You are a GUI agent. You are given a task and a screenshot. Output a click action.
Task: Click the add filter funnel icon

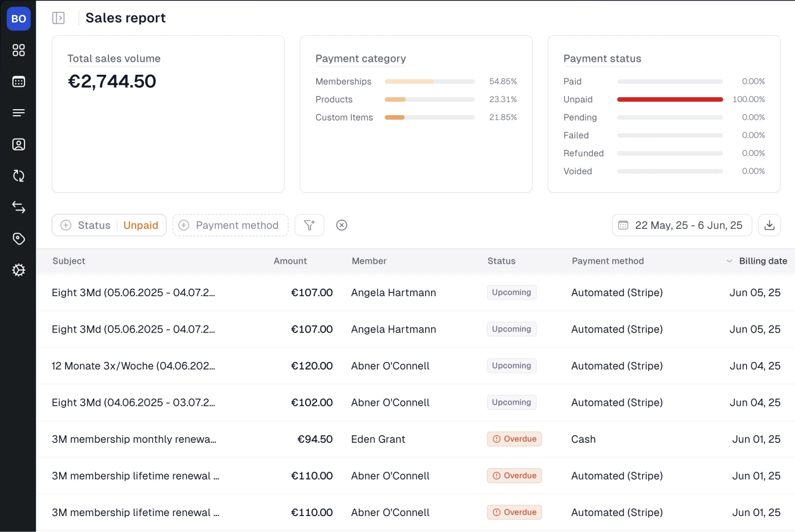(309, 225)
